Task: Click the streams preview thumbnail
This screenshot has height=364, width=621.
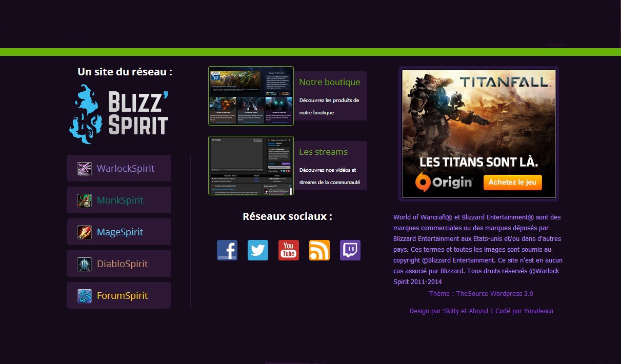Action: [251, 166]
